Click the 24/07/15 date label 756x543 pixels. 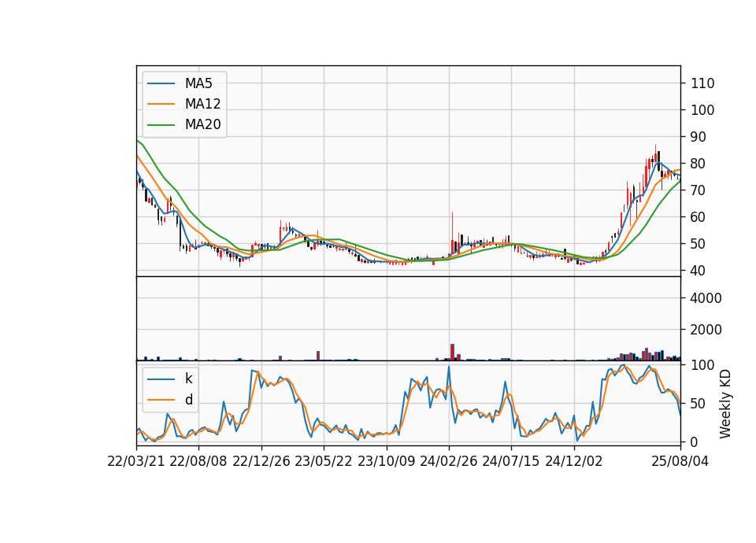pyautogui.click(x=511, y=461)
